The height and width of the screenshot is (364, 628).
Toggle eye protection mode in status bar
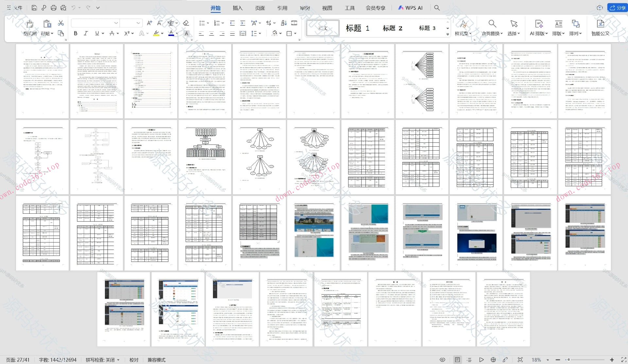pyautogui.click(x=442, y=360)
